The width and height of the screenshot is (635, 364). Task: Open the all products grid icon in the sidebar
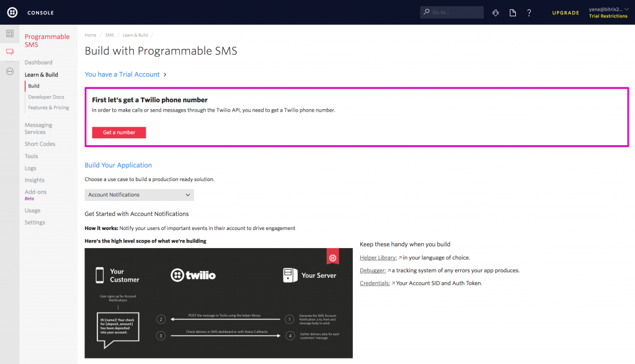(x=10, y=33)
